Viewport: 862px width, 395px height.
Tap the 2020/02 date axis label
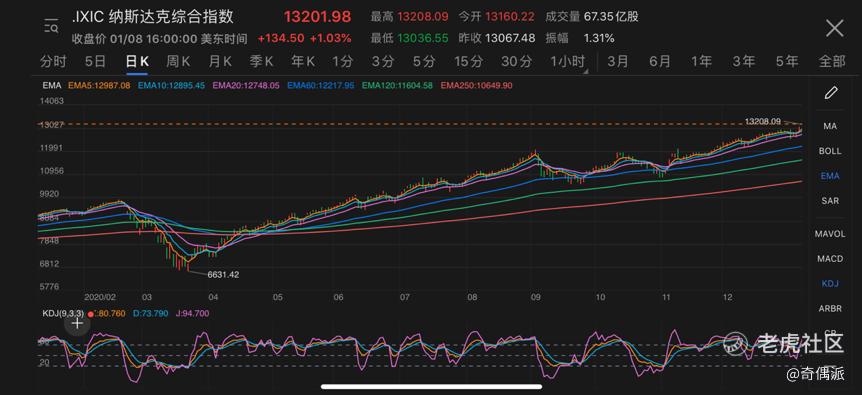pyautogui.click(x=101, y=297)
